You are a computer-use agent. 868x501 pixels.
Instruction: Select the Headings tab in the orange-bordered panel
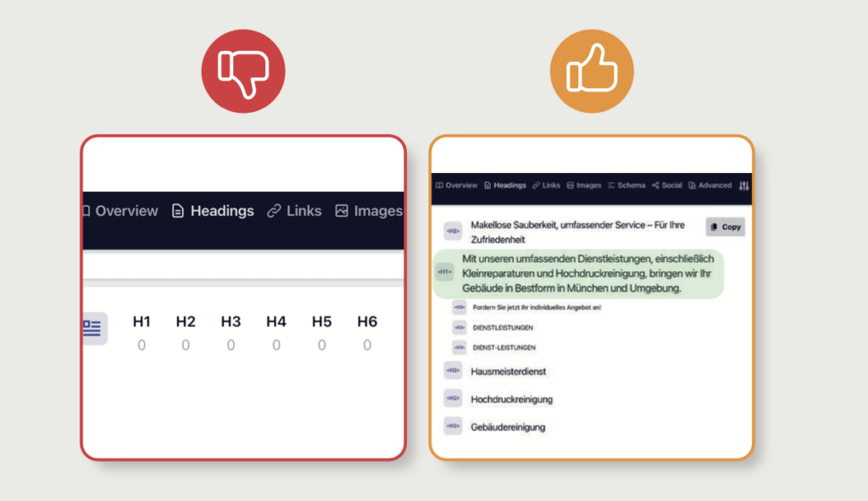505,186
